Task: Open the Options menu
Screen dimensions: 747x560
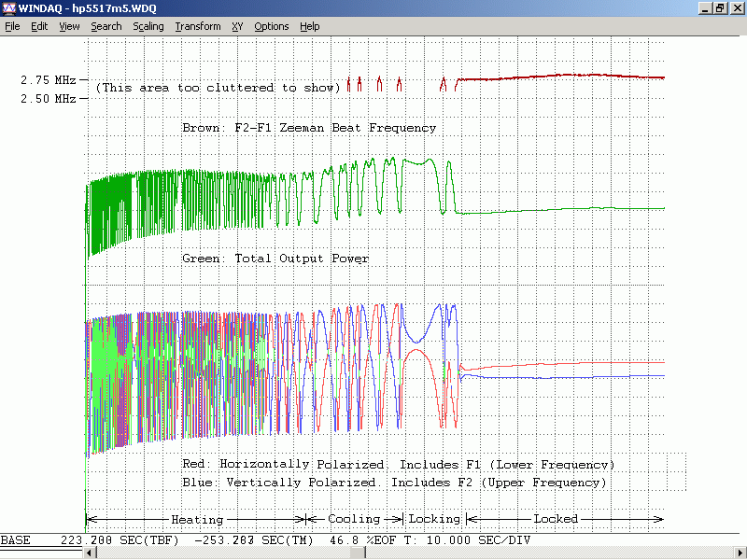Action: [271, 26]
